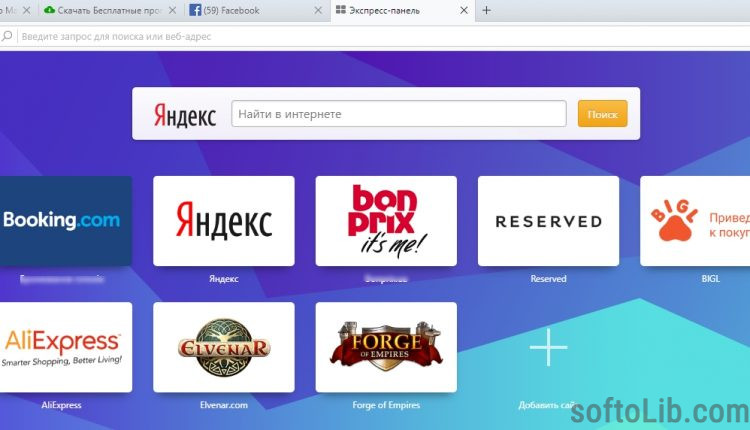The height and width of the screenshot is (430, 750).
Task: Click the BIGL label under tile
Action: (x=710, y=279)
